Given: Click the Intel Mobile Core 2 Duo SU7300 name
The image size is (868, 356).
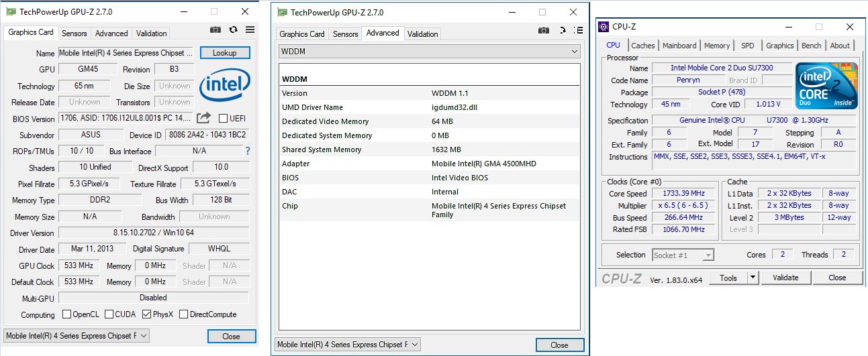Looking at the screenshot, I should point(722,68).
